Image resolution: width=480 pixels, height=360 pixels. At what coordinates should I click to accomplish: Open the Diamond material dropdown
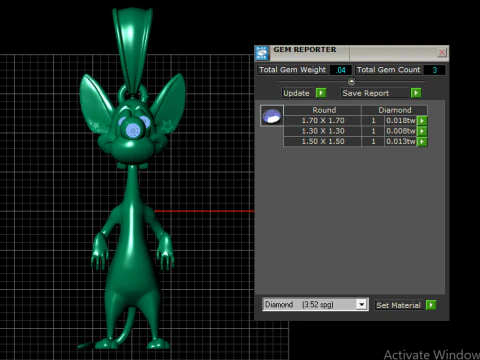(361, 304)
